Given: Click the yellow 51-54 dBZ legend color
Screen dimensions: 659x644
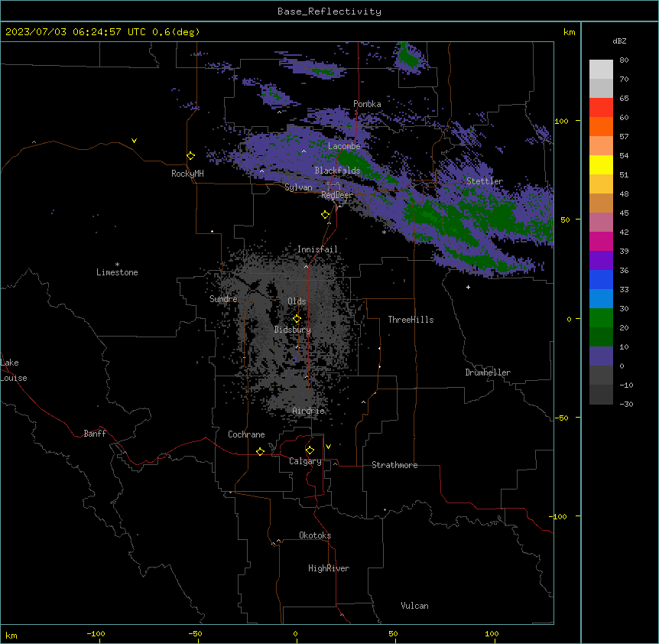Looking at the screenshot, I should 601,165.
